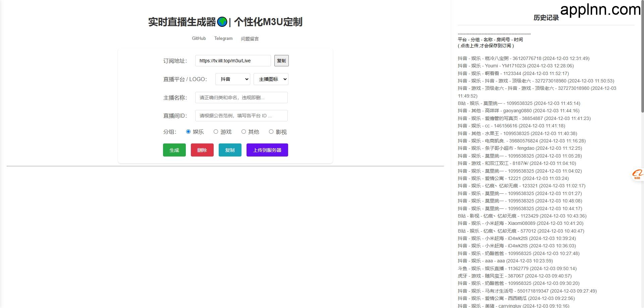The height and width of the screenshot is (308, 644).
Task: Select history entry cc 146156616
Action: pos(512,126)
